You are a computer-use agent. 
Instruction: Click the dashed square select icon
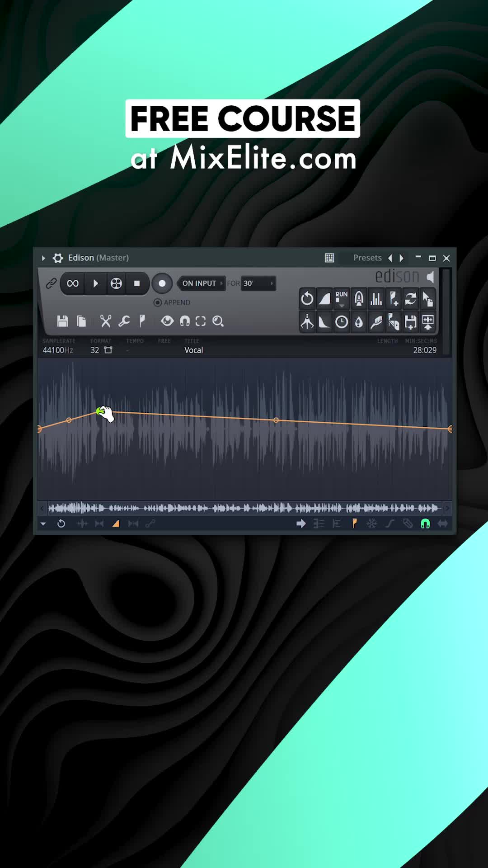pos(201,321)
